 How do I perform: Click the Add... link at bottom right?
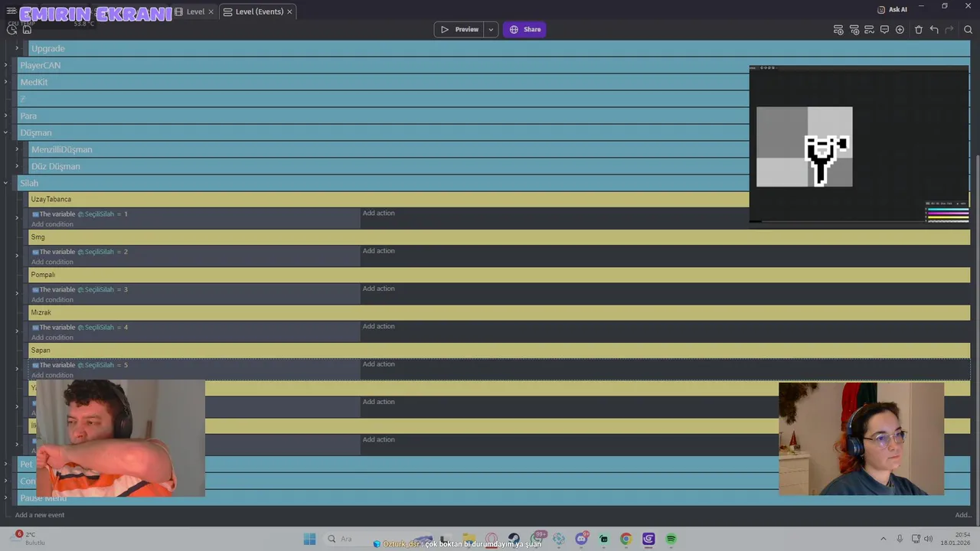pyautogui.click(x=962, y=515)
